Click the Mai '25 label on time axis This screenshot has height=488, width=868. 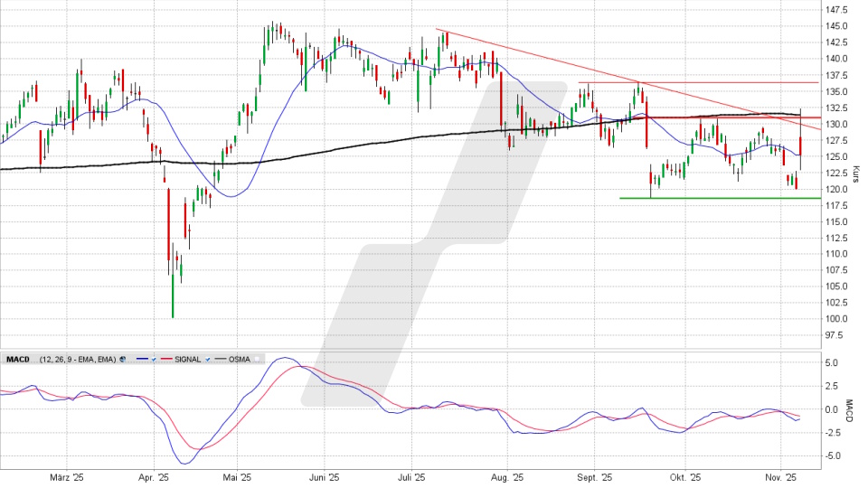235,476
